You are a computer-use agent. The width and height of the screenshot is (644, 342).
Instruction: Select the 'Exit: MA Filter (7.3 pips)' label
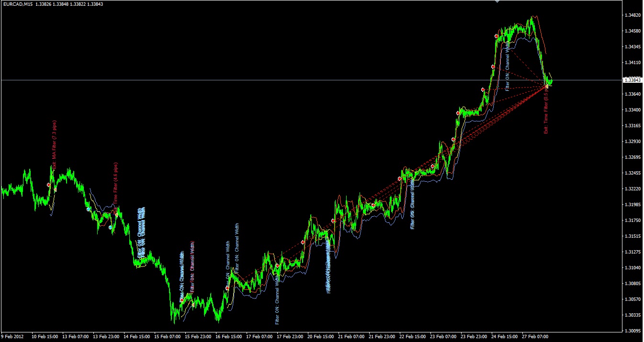[54, 145]
